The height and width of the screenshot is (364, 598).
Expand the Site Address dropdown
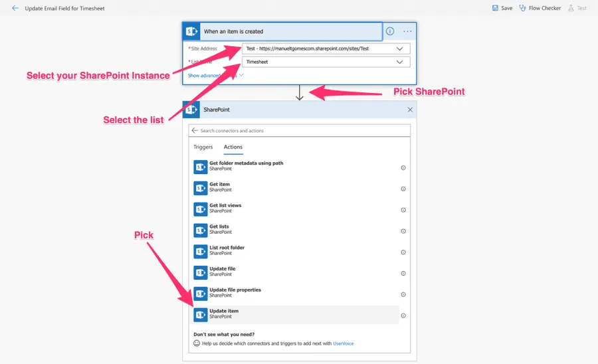[x=399, y=48]
